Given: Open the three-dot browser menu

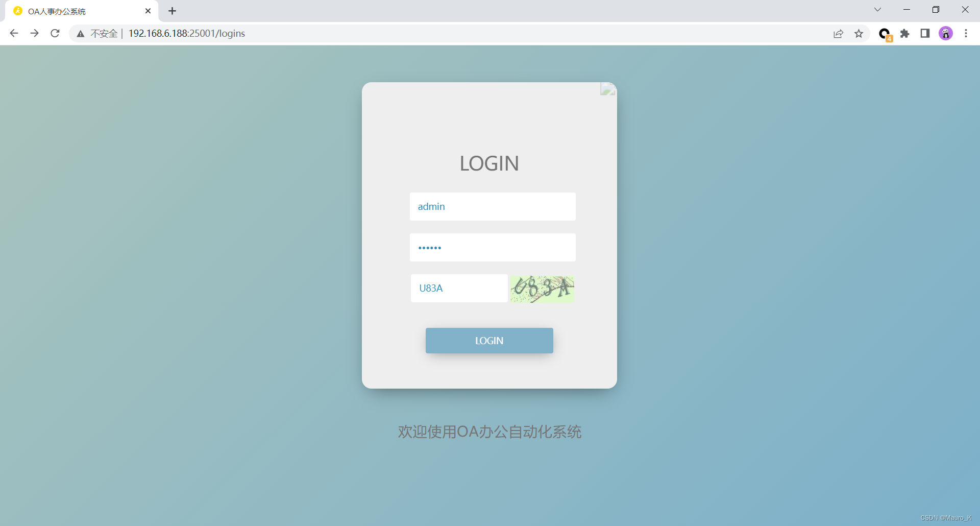Looking at the screenshot, I should (x=966, y=33).
